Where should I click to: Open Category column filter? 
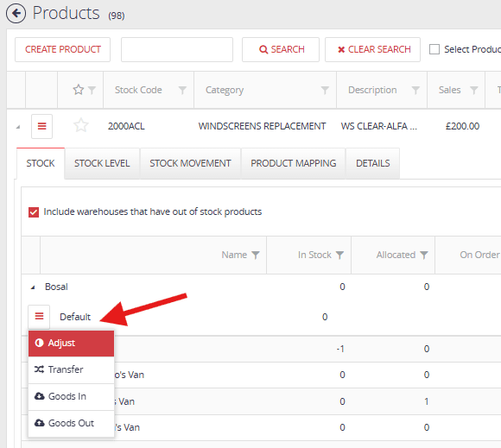coord(325,91)
